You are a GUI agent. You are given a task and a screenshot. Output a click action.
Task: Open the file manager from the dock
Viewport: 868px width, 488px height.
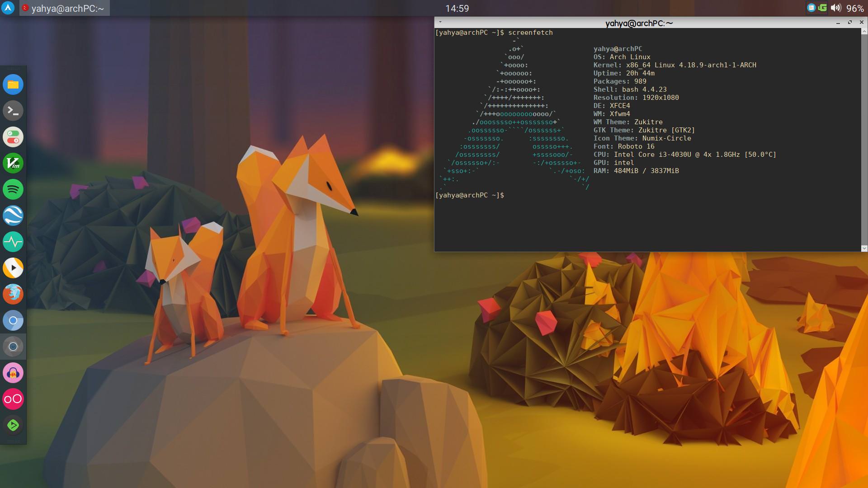coord(13,84)
